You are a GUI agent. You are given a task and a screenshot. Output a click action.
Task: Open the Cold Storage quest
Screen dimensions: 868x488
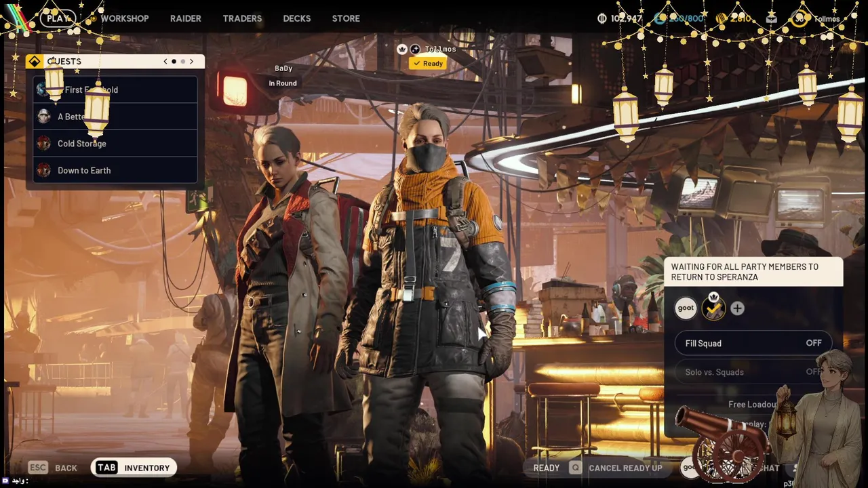pyautogui.click(x=115, y=144)
